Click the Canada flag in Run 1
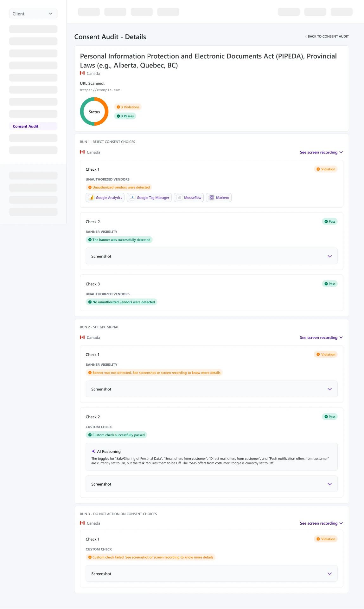 point(82,152)
